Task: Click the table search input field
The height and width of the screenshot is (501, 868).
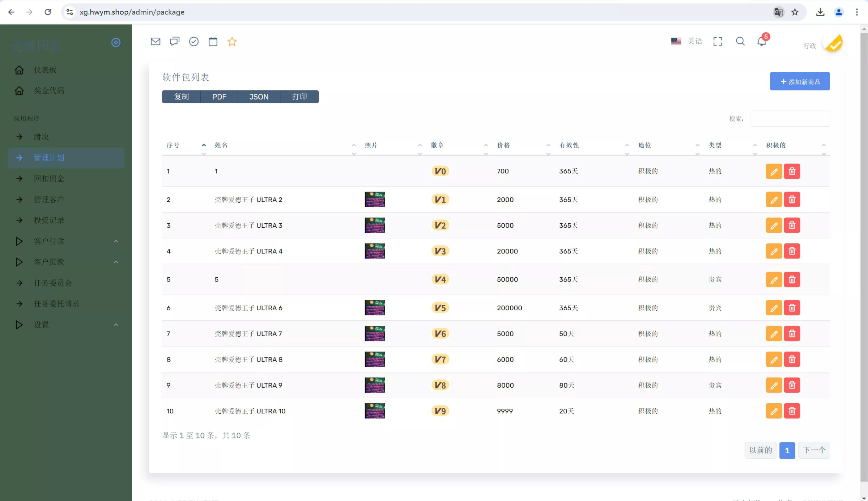Action: coord(790,119)
